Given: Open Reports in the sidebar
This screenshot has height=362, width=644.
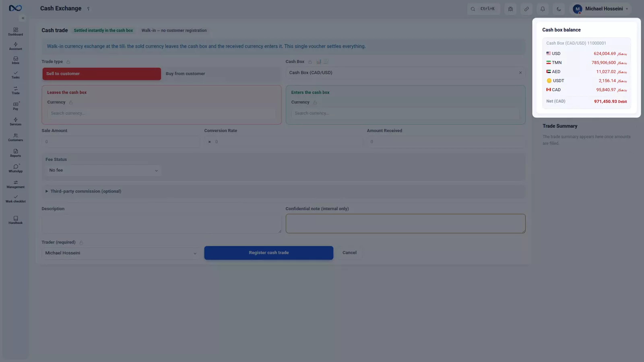Looking at the screenshot, I should pyautogui.click(x=15, y=153).
